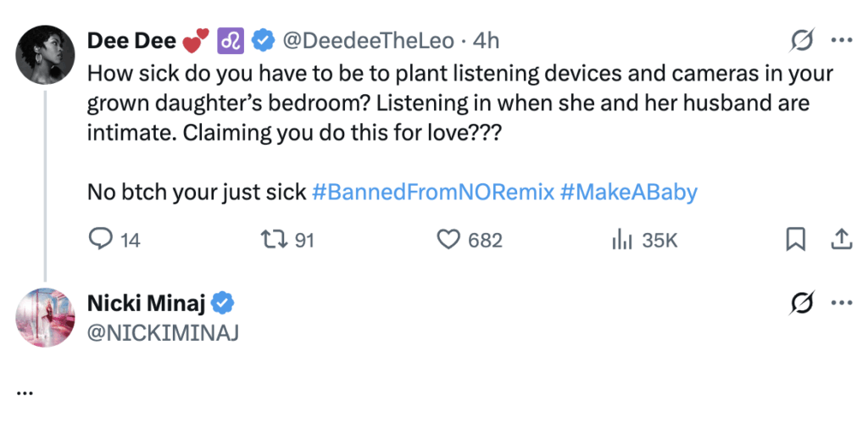The width and height of the screenshot is (868, 429).
Task: Click Grok icon on Dee Dee's tweet
Action: (x=802, y=40)
